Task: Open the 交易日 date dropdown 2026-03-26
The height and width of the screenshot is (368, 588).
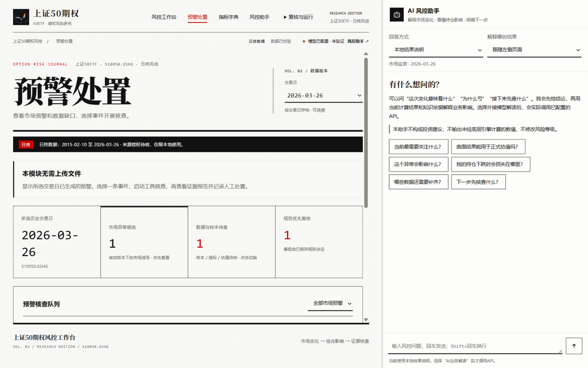Action: [x=323, y=96]
